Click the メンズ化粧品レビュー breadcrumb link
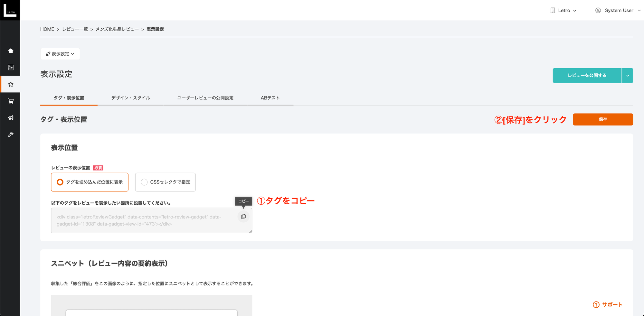The width and height of the screenshot is (644, 316). [117, 29]
